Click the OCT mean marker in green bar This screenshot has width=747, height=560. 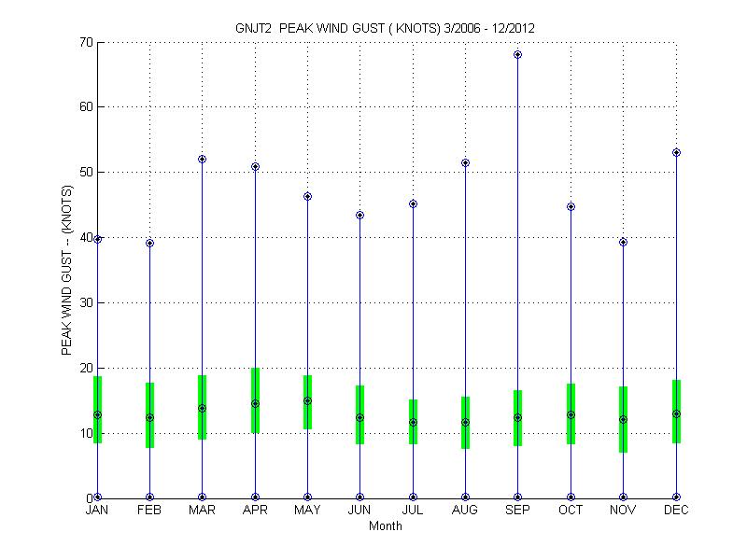571,414
